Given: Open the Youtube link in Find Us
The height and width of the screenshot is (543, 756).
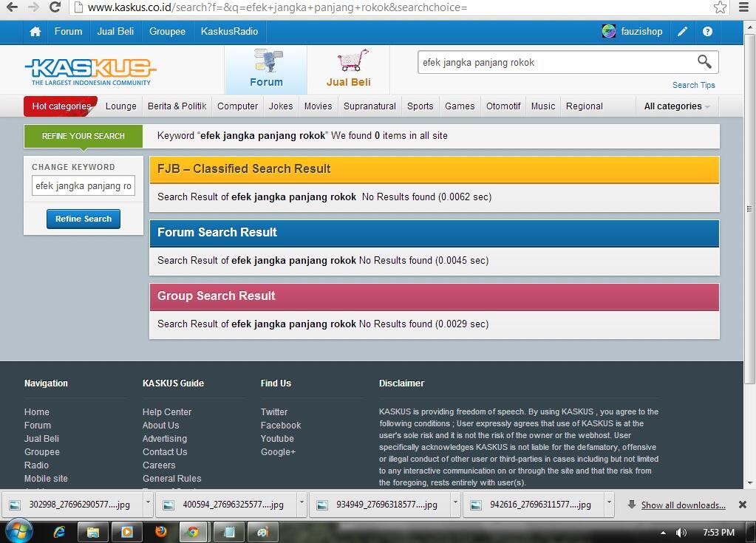Looking at the screenshot, I should 277,438.
